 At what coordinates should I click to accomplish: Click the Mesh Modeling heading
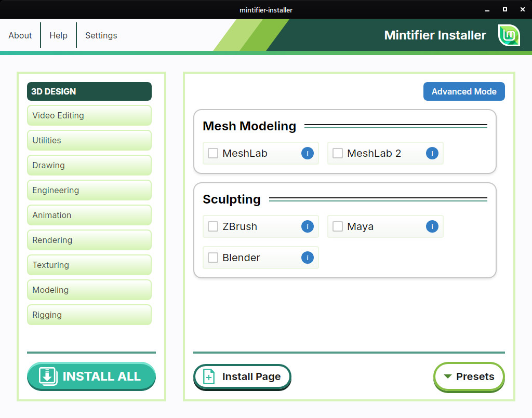click(249, 126)
